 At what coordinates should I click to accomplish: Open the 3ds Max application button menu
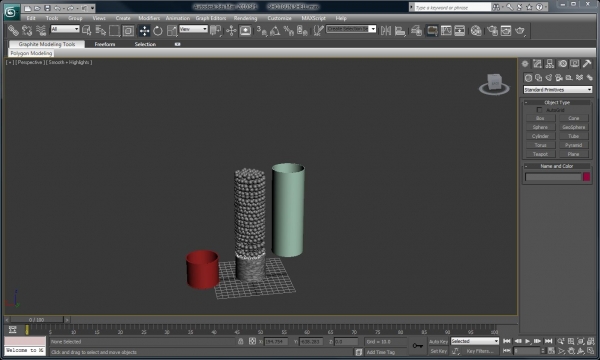coord(11,12)
